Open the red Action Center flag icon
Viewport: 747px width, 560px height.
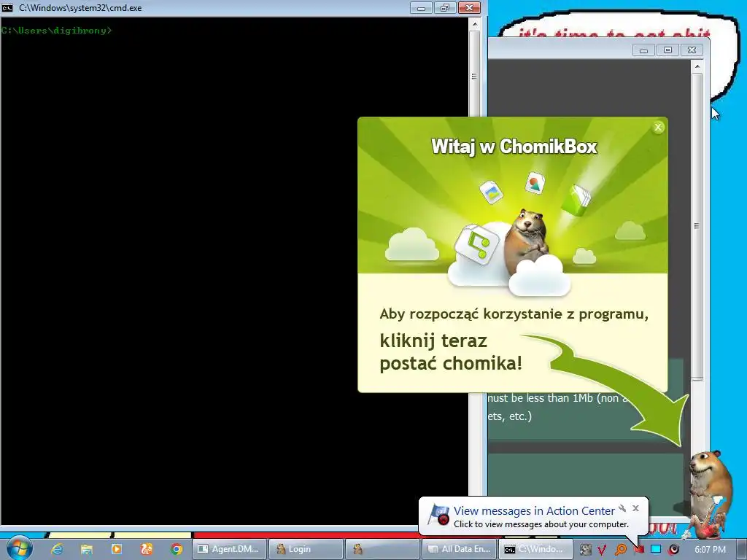(638, 550)
